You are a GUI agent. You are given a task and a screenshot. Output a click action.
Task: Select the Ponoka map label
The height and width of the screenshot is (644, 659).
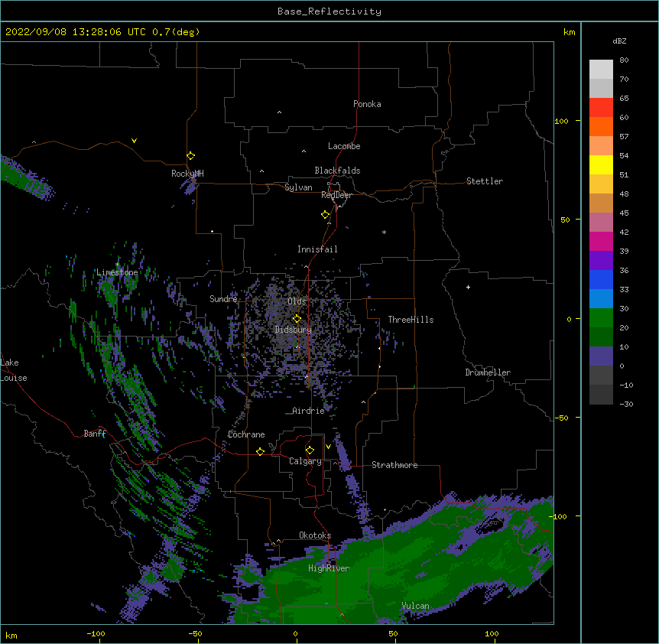pyautogui.click(x=367, y=104)
